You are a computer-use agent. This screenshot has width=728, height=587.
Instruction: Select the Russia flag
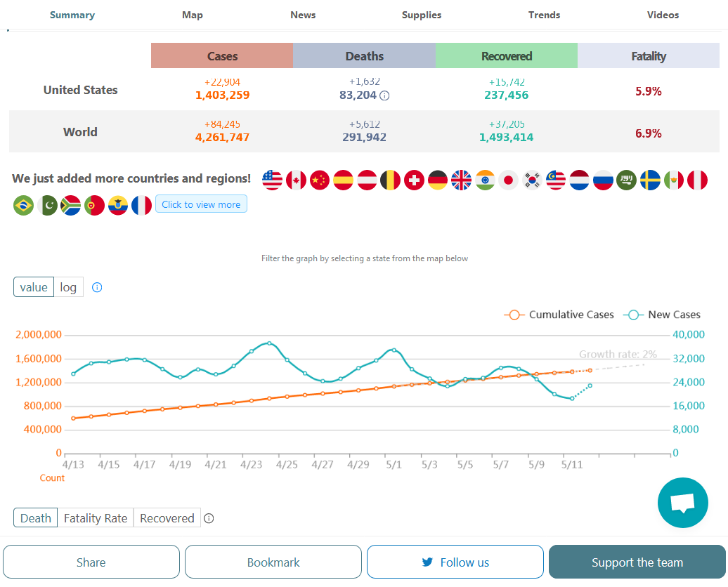(603, 180)
